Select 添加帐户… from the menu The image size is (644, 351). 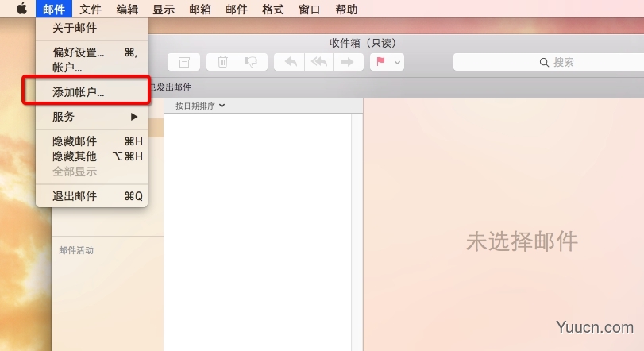point(78,92)
